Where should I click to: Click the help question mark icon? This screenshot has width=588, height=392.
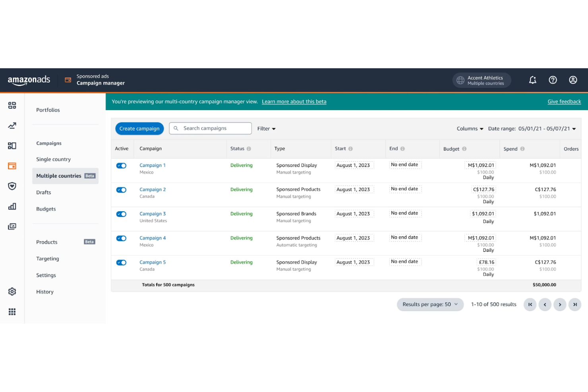click(x=553, y=80)
